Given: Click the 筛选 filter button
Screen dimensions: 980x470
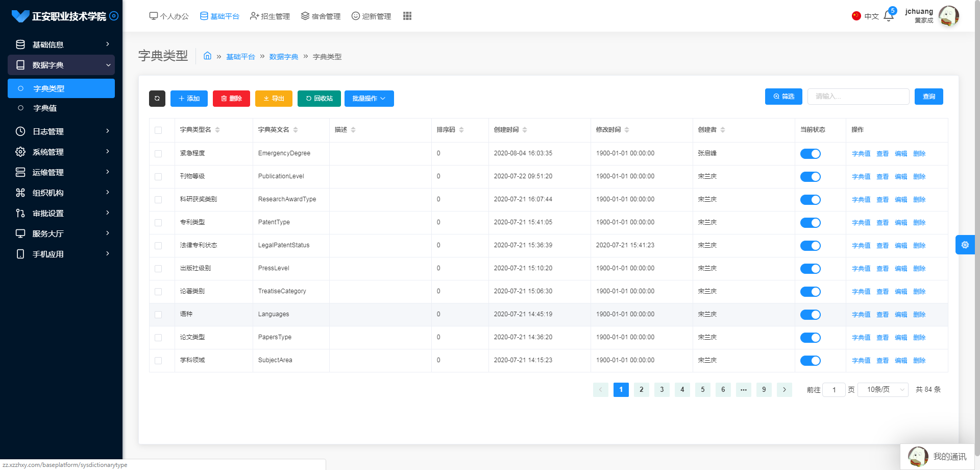Looking at the screenshot, I should coord(783,97).
